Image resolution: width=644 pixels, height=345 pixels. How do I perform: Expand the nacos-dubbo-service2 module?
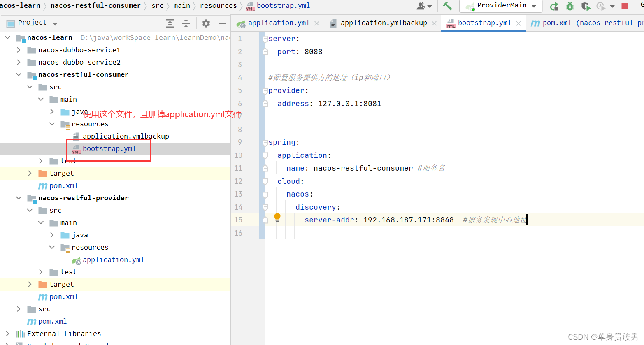point(19,62)
